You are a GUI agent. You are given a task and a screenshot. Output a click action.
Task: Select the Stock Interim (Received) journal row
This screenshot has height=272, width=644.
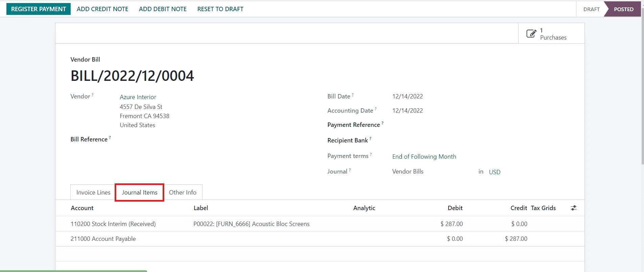coord(113,224)
